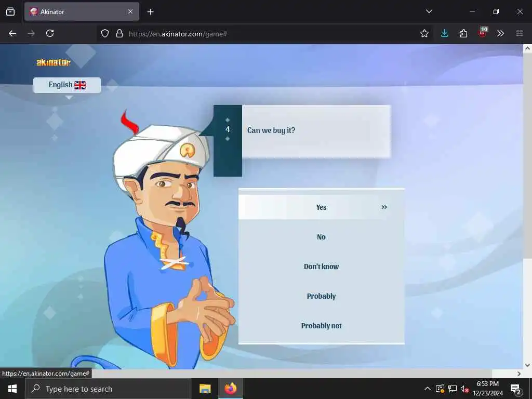The image size is (532, 399).
Task: Answer Yes to the question
Action: click(x=321, y=207)
